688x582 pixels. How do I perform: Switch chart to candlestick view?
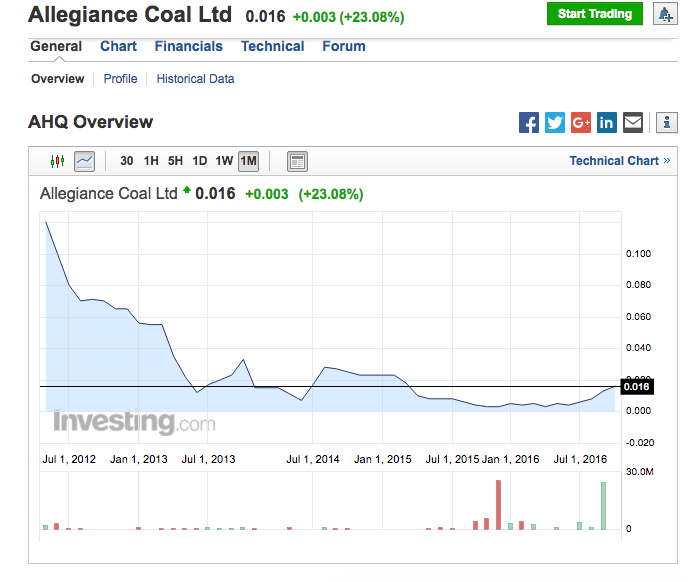(57, 161)
